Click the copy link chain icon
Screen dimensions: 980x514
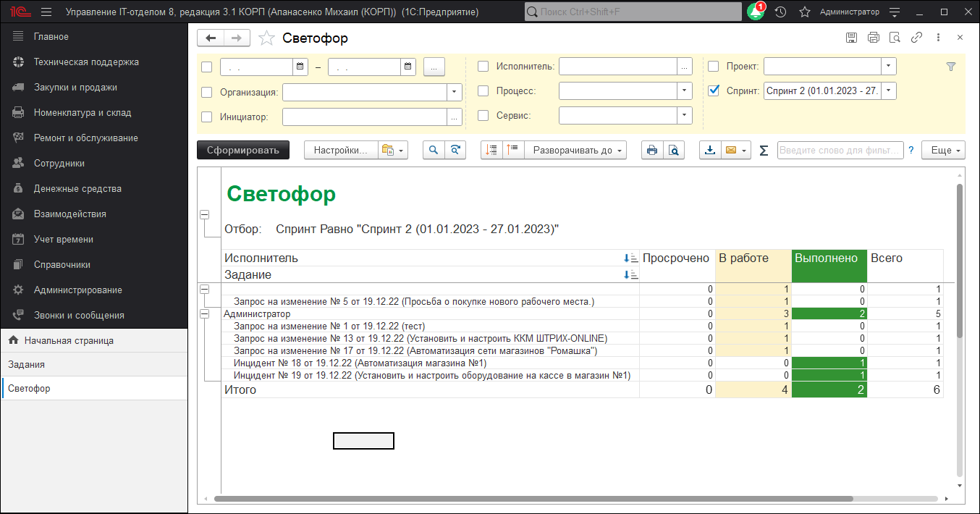(916, 38)
